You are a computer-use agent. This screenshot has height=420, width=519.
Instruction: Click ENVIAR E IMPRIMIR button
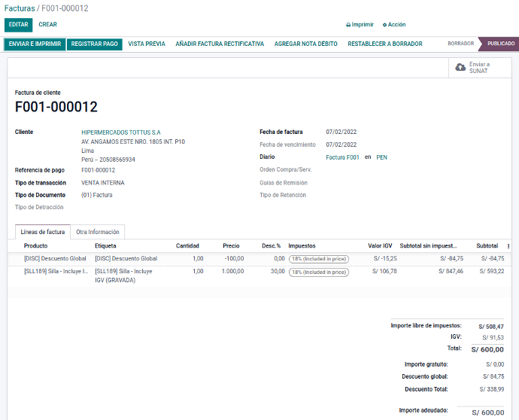(35, 44)
